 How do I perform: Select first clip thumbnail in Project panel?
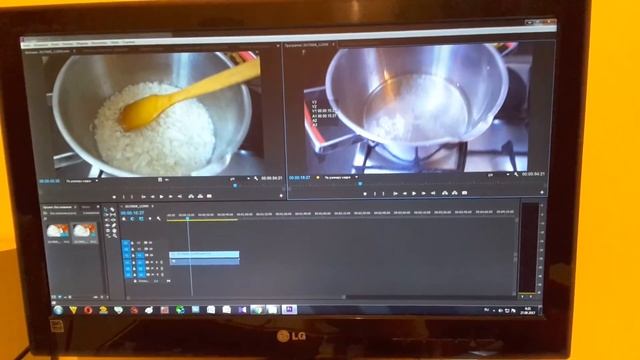point(58,231)
